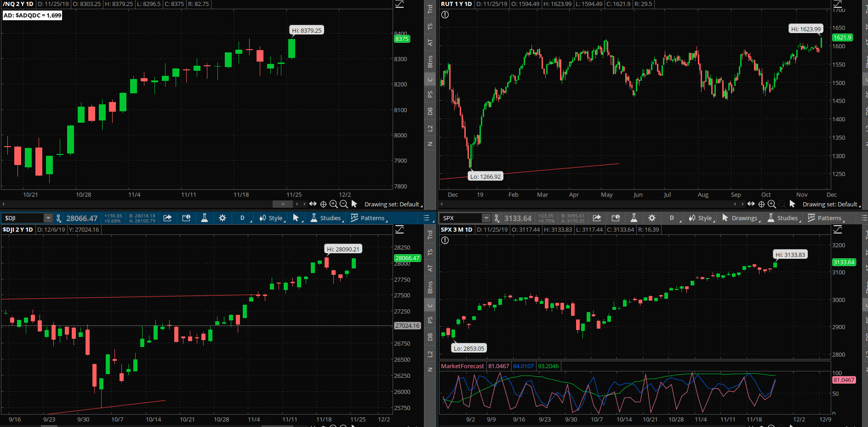Click the SPX symbol input field
868x427 pixels.
(461, 218)
